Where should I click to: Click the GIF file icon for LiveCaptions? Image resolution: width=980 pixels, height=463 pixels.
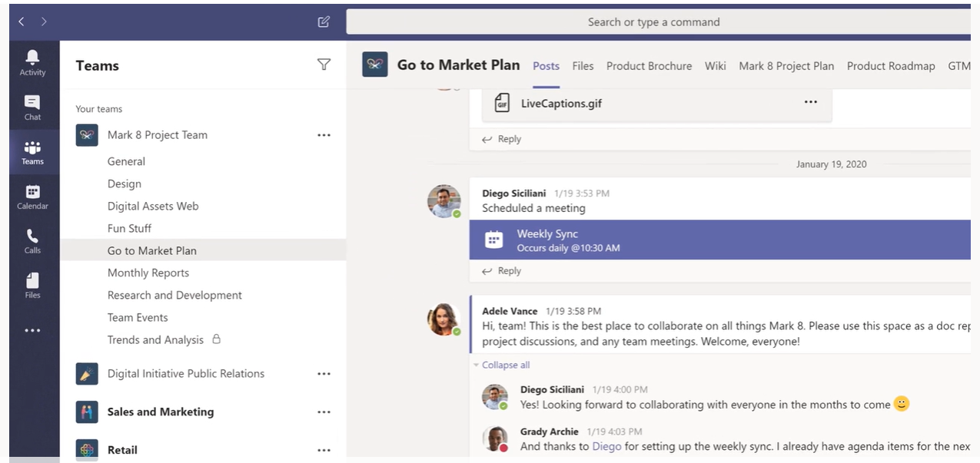[502, 103]
